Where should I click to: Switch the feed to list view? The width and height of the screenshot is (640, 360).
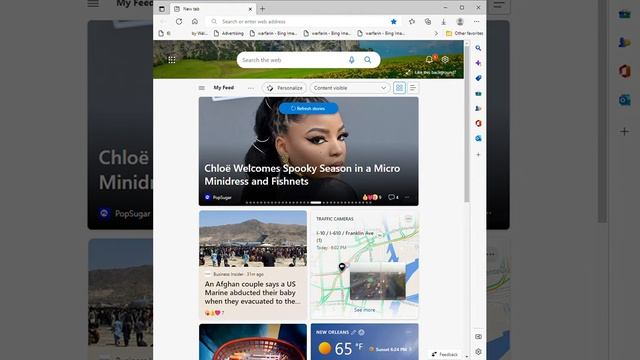pos(413,88)
